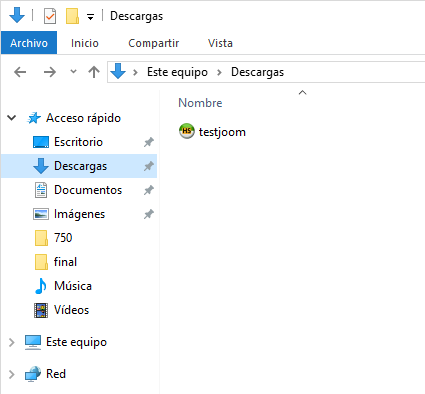Click the download arrow icon in address bar
Viewport: 425px width, 394px height.
point(118,71)
